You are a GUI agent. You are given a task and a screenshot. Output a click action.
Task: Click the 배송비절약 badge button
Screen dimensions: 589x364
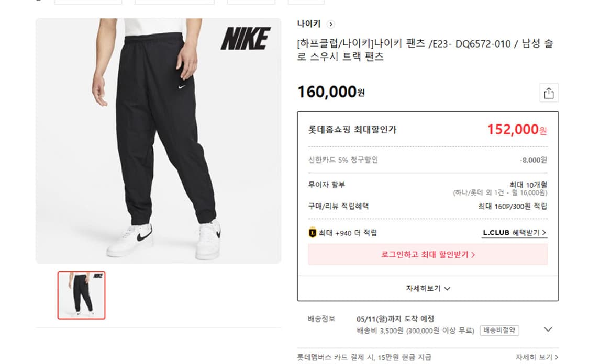click(x=499, y=331)
